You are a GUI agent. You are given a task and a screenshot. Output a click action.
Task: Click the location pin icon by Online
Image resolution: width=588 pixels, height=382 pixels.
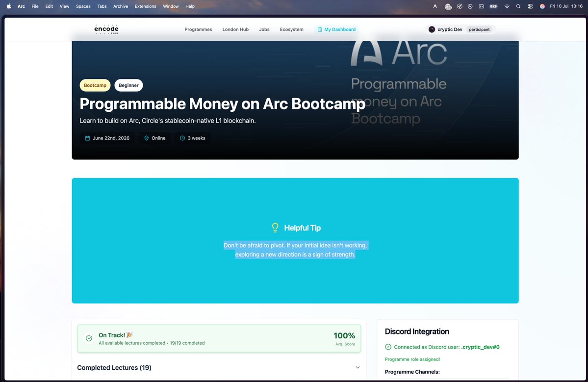pyautogui.click(x=146, y=138)
